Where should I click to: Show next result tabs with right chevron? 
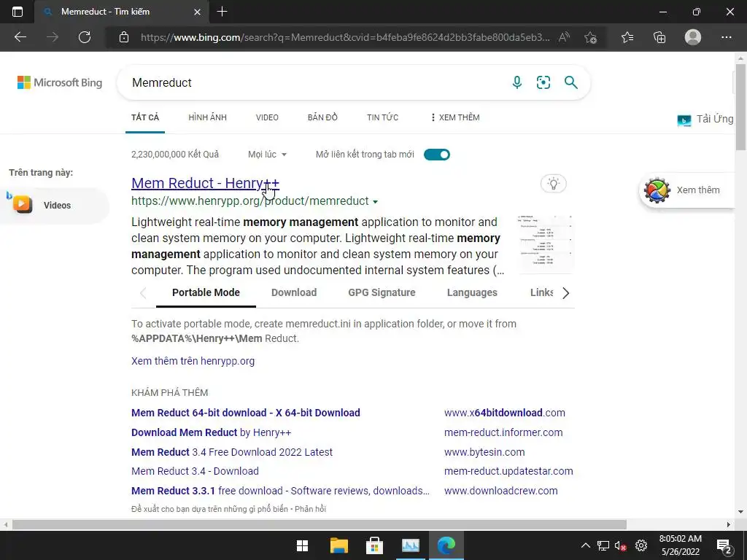pyautogui.click(x=565, y=293)
